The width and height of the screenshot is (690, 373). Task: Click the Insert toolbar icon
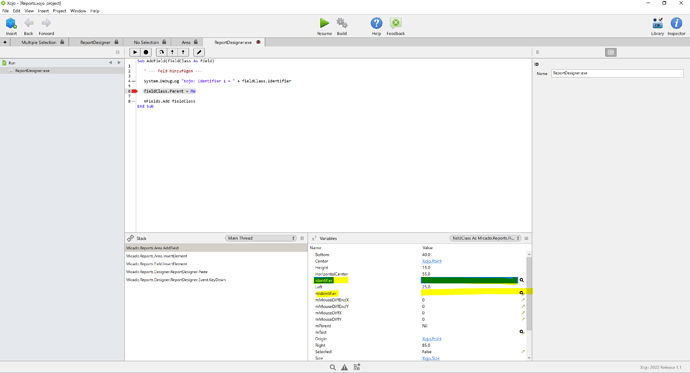coord(11,24)
